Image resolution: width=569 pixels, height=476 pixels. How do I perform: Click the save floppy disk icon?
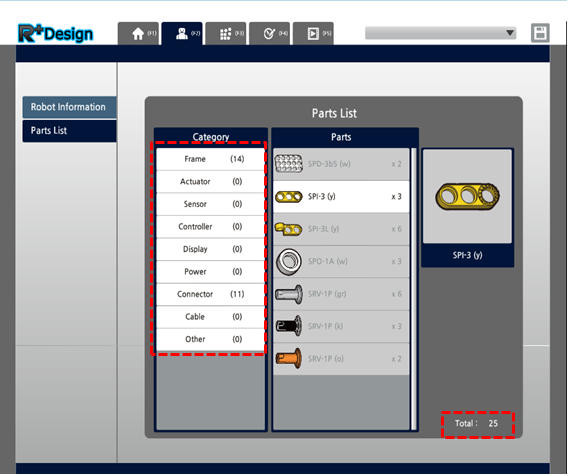pos(540,33)
